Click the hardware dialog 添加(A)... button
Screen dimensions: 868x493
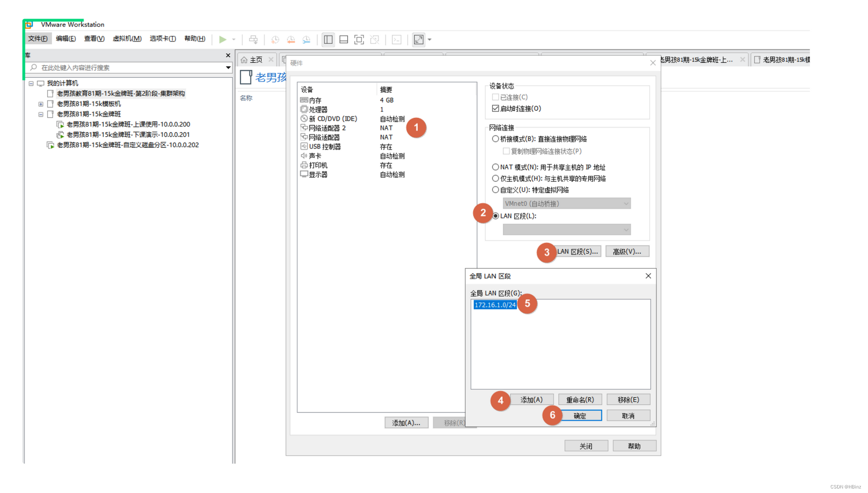(406, 423)
